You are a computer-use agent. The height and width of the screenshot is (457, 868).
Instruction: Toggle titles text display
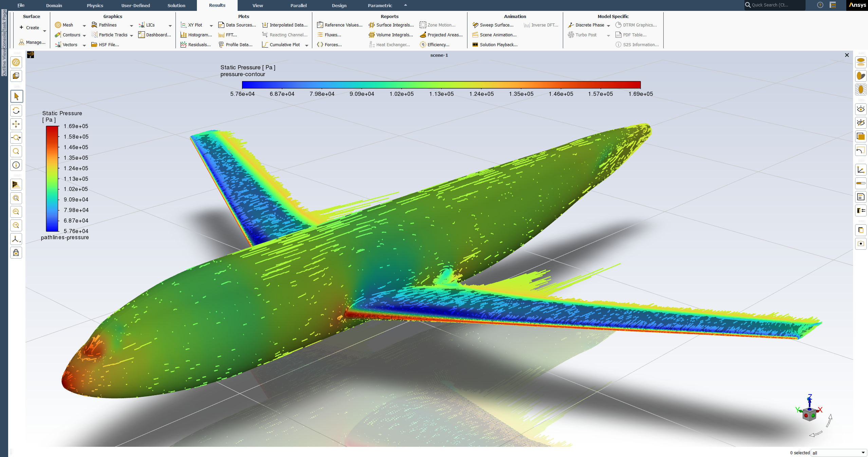pyautogui.click(x=861, y=197)
